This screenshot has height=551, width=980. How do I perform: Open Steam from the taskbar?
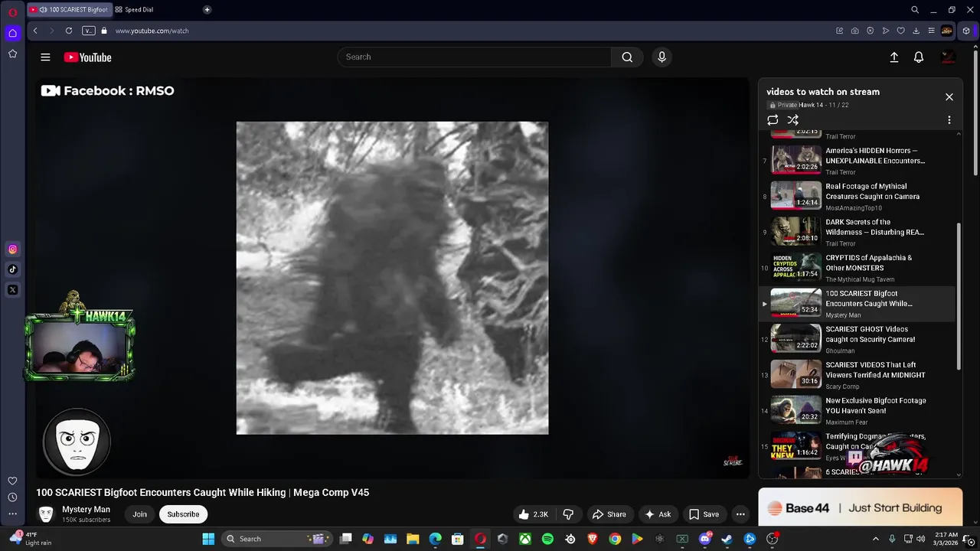pyautogui.click(x=727, y=539)
